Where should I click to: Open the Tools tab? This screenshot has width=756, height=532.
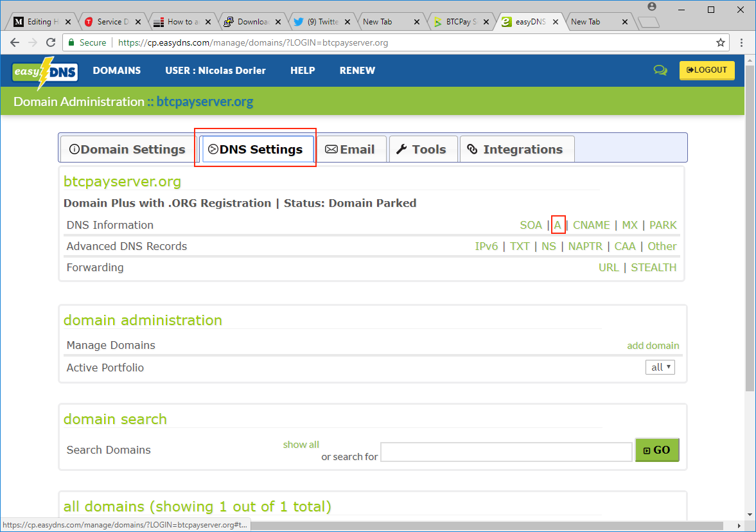(422, 150)
